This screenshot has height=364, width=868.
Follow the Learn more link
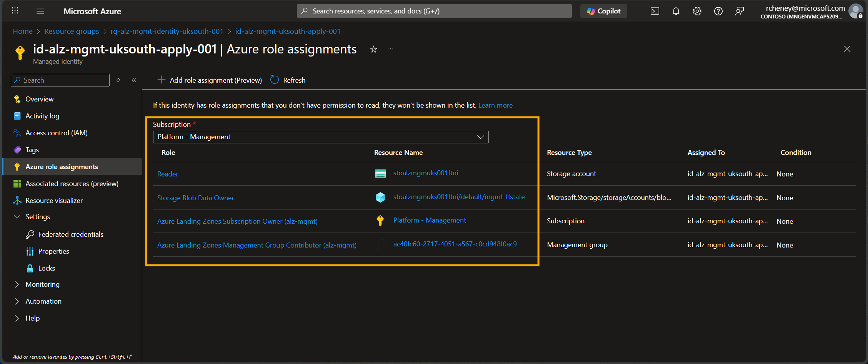495,105
